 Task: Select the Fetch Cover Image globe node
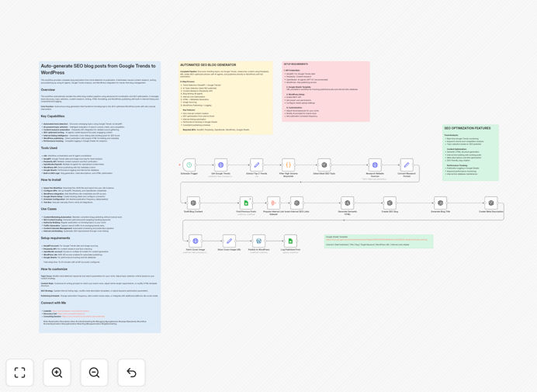point(196,241)
